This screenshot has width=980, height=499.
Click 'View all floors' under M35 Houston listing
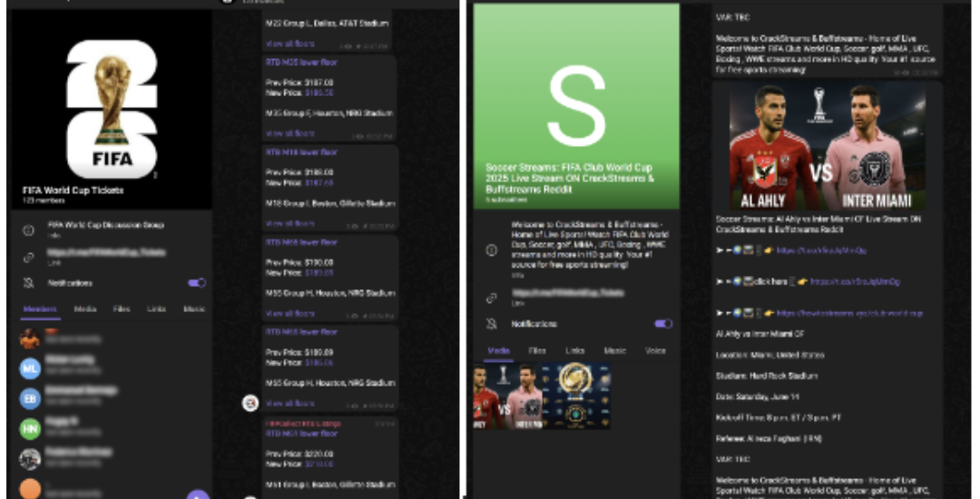(x=289, y=133)
